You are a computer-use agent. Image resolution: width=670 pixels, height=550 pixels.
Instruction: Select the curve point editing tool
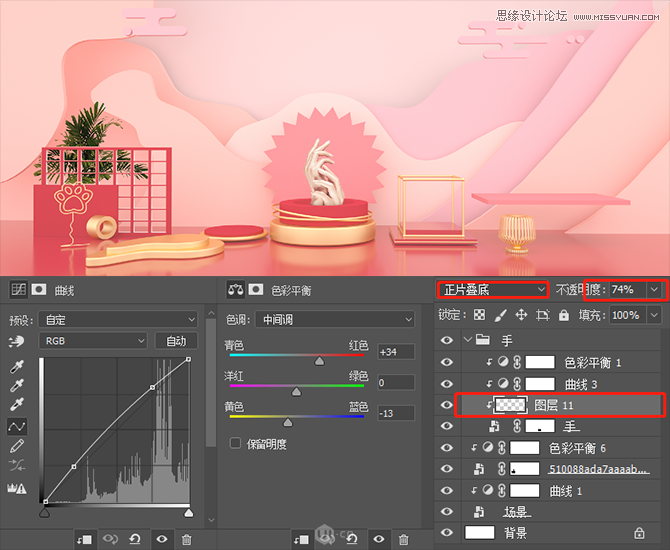coord(18,426)
